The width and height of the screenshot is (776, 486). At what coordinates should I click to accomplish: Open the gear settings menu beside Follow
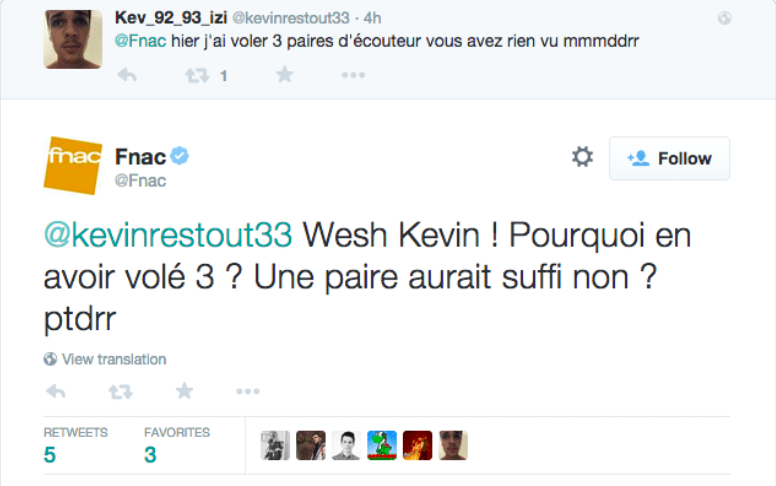582,157
